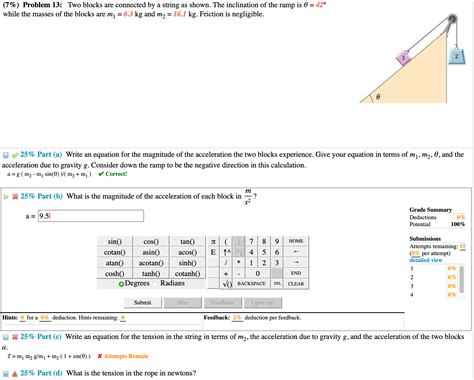Insert the division slash

click(226, 263)
